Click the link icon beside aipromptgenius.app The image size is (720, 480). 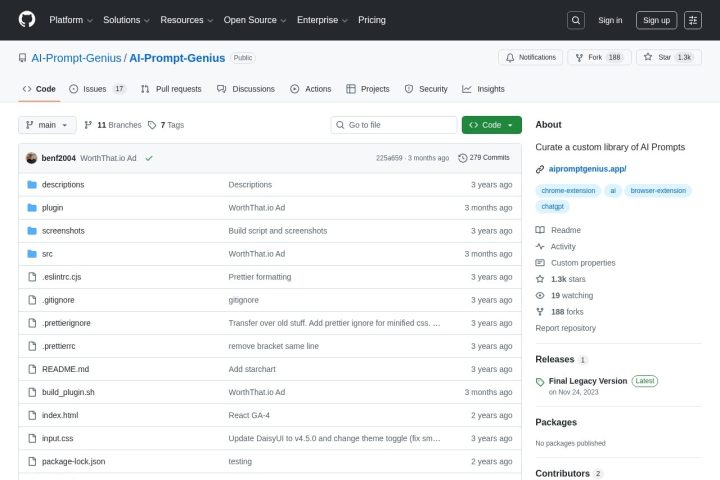coord(540,169)
